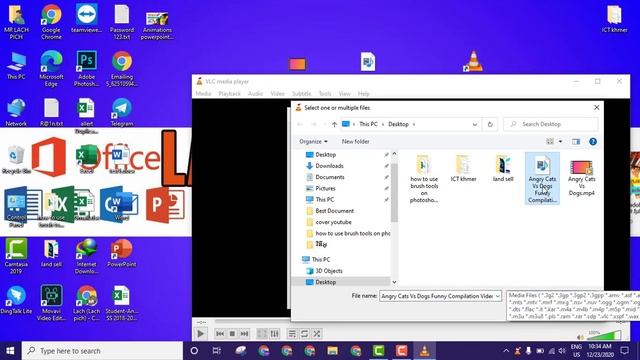Select Angry Cats Vs Dogs.mp4 file
This screenshot has height=360, width=640.
coord(582,178)
